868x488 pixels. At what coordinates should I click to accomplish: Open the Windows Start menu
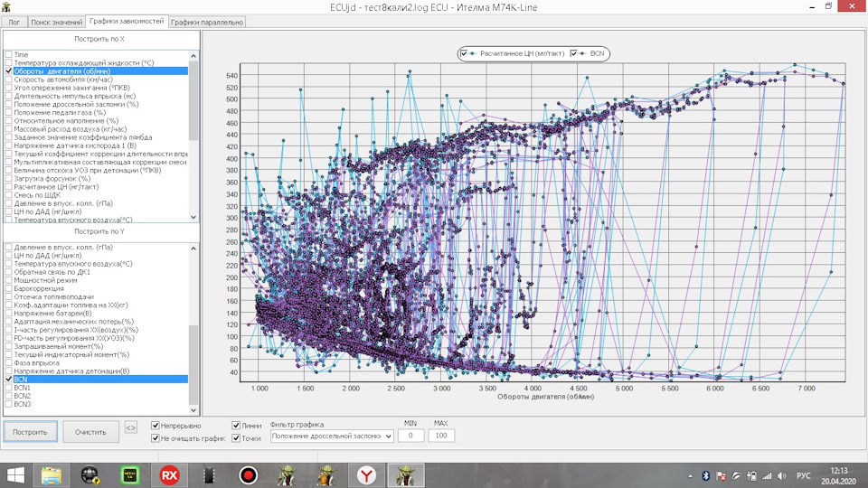pyautogui.click(x=16, y=474)
